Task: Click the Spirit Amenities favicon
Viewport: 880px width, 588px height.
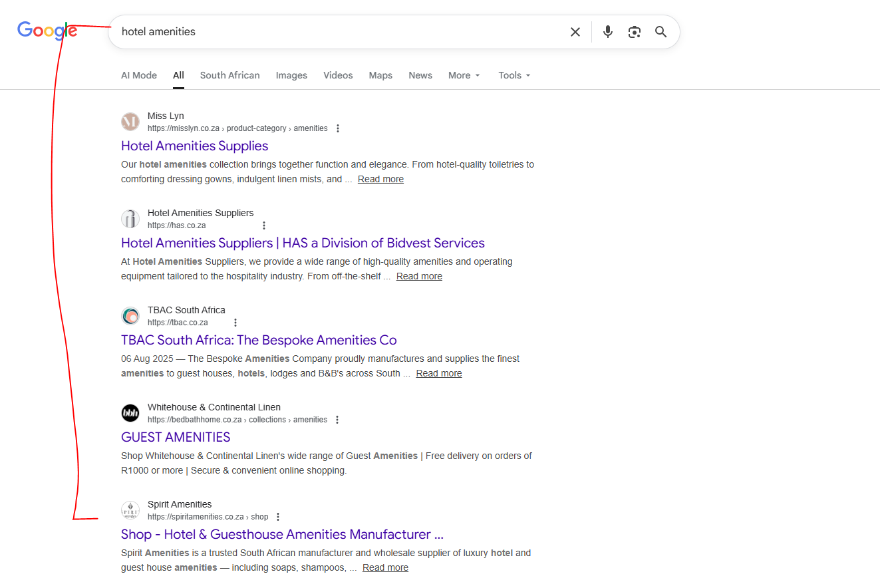Action: pos(130,510)
